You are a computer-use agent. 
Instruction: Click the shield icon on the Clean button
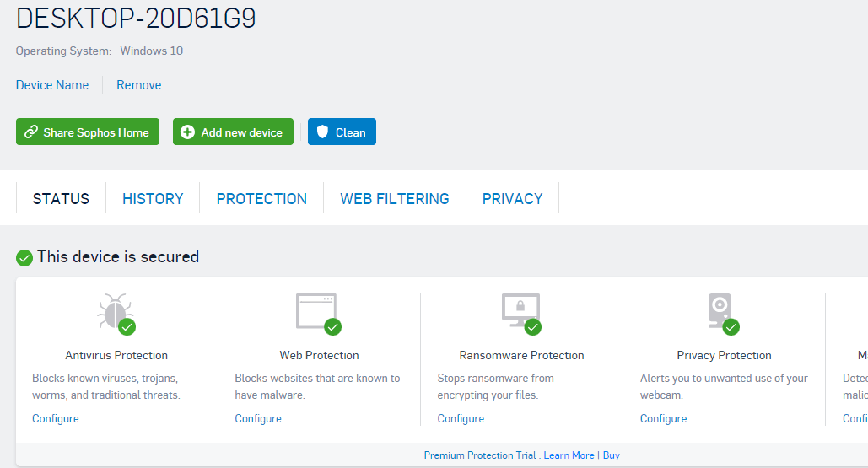coord(323,132)
